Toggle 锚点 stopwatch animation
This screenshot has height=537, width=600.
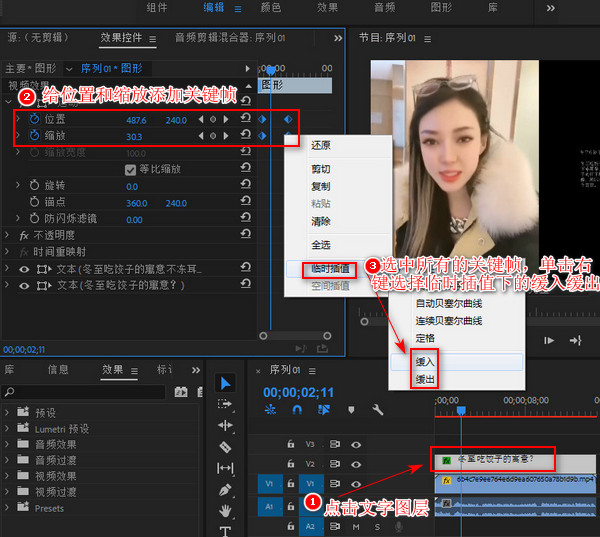click(34, 202)
